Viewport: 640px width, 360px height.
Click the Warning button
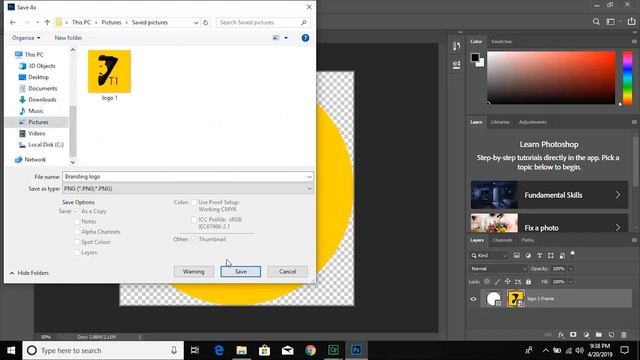[x=193, y=271]
